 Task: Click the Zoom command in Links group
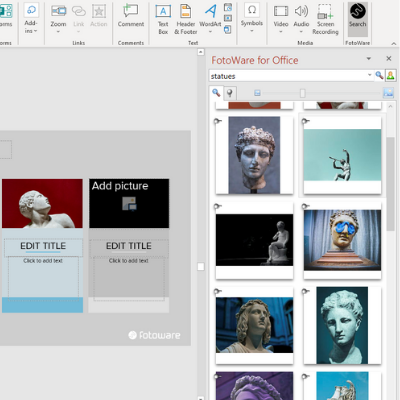[x=58, y=19]
